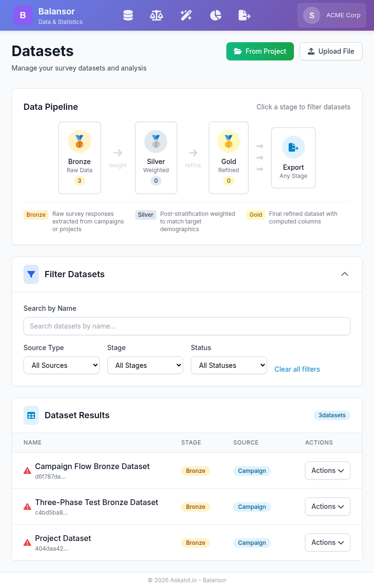Click the warning icon beside Project Dataset
The image size is (374, 588).
click(x=27, y=543)
